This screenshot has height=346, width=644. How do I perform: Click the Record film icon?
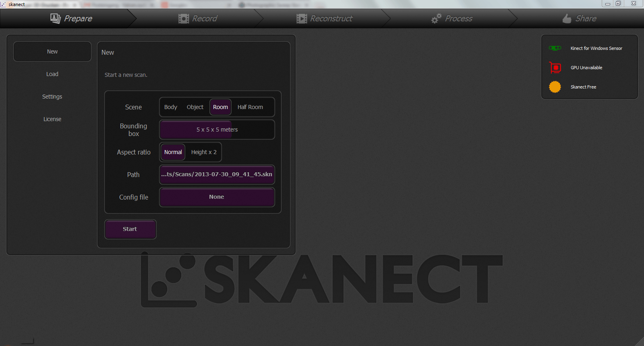(x=184, y=19)
